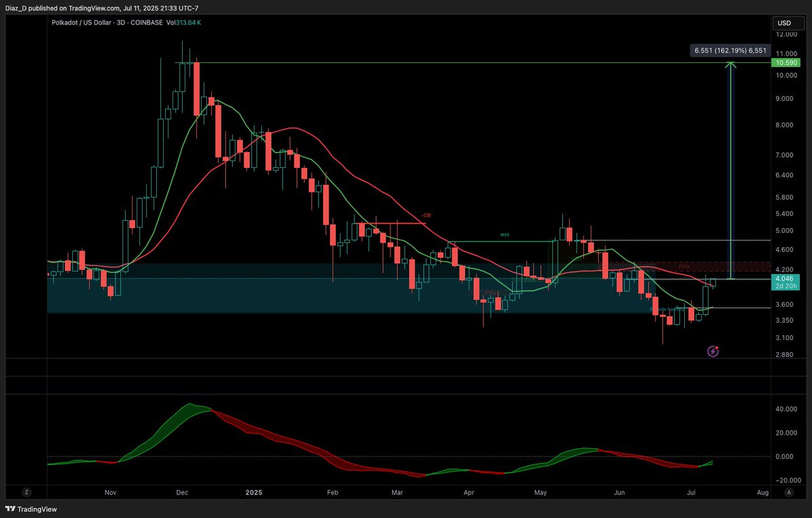This screenshot has width=812, height=518.
Task: Click the Jul label on the time axis
Action: tap(690, 492)
